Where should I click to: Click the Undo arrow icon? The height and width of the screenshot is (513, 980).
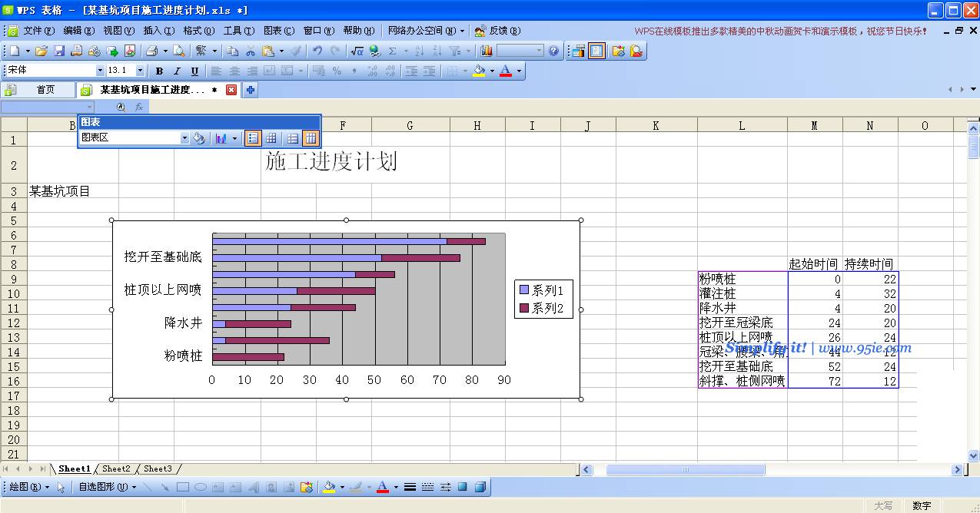coord(317,51)
